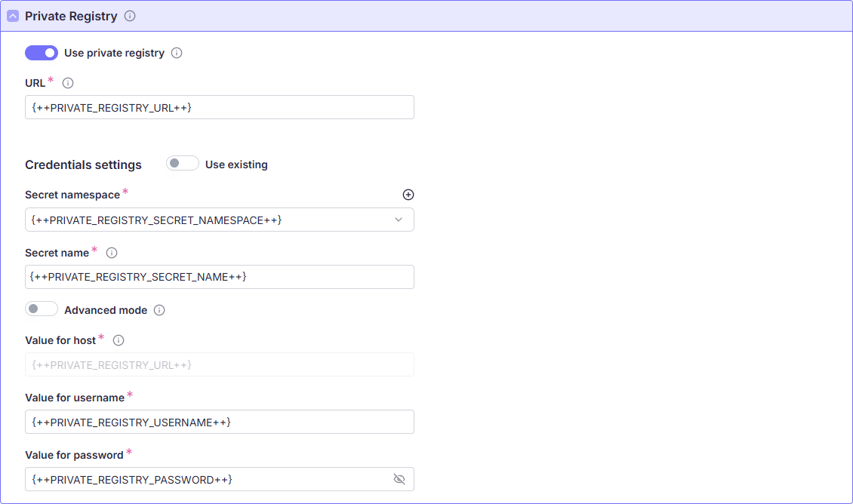853x504 pixels.
Task: Click the plus icon to add Secret namespace
Action: pyautogui.click(x=408, y=195)
